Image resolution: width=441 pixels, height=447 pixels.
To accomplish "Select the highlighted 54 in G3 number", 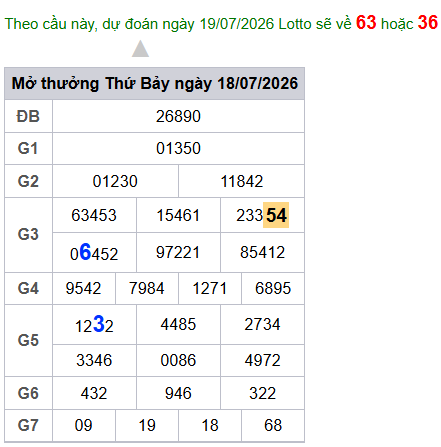I will (x=276, y=215).
